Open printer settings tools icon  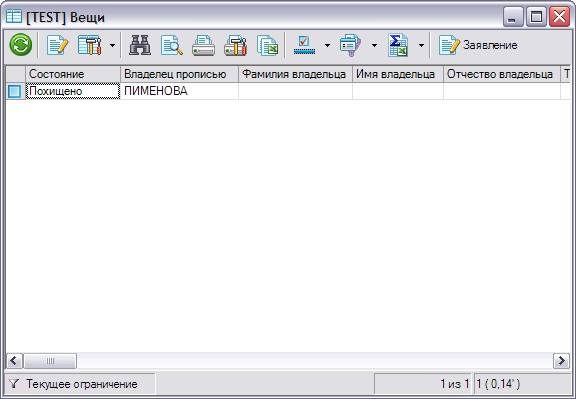(x=235, y=45)
